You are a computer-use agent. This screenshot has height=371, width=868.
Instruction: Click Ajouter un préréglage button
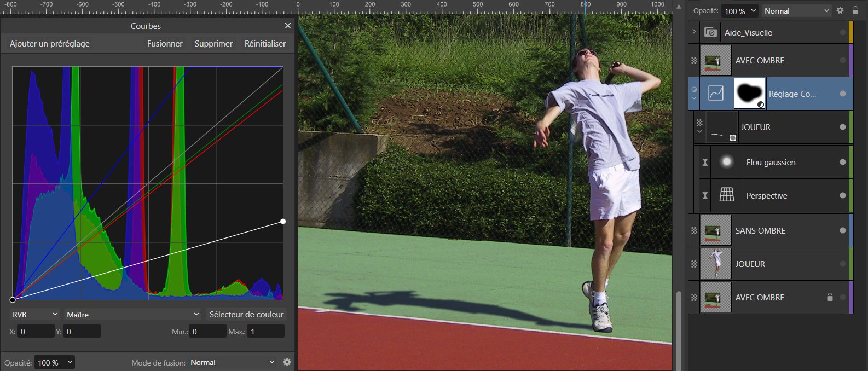pos(50,43)
